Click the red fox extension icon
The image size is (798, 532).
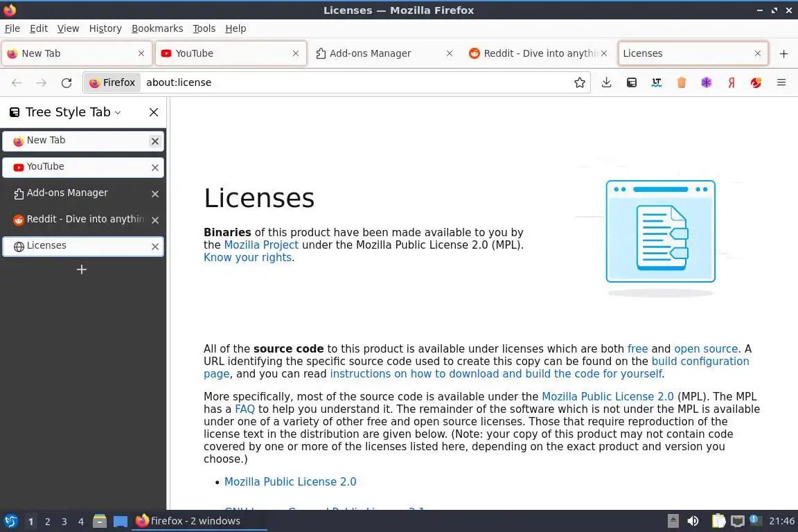pos(756,82)
